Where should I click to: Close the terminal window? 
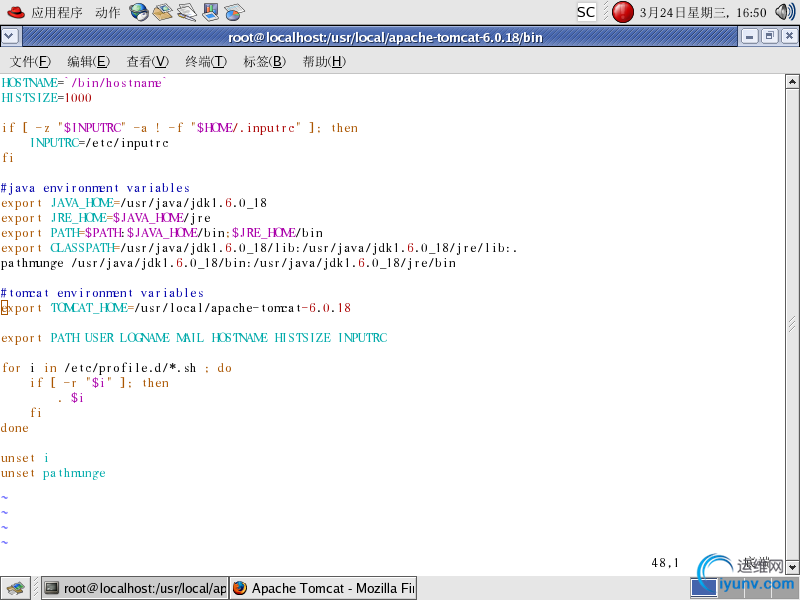(789, 36)
